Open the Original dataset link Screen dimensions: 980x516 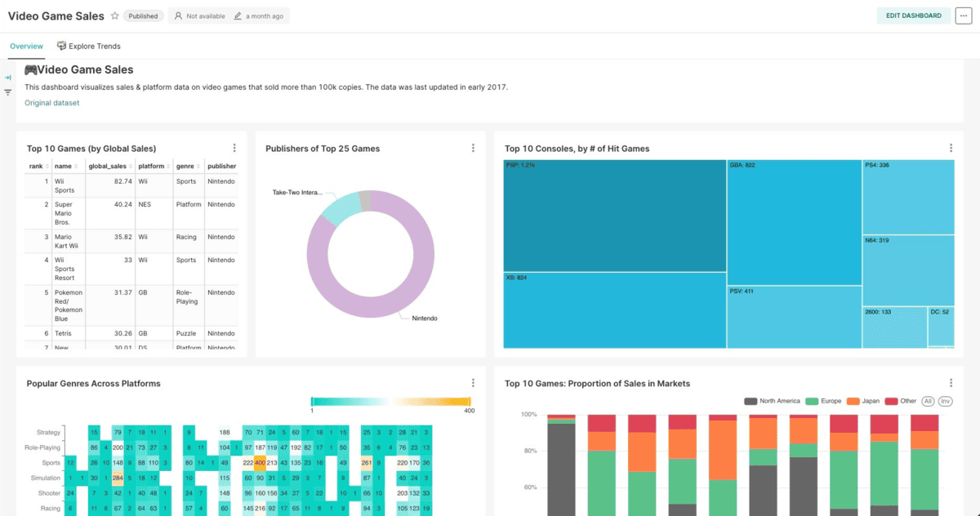coord(51,103)
